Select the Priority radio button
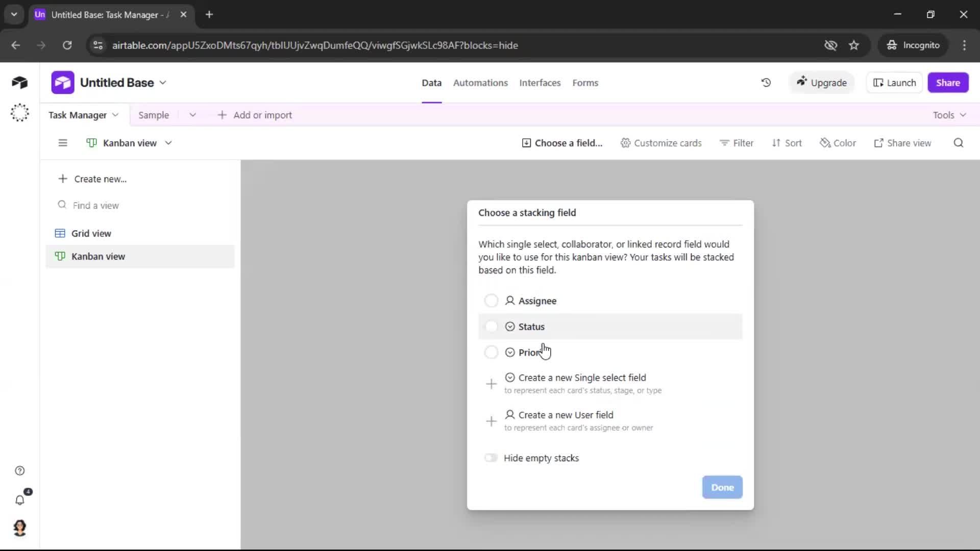 [x=491, y=352]
